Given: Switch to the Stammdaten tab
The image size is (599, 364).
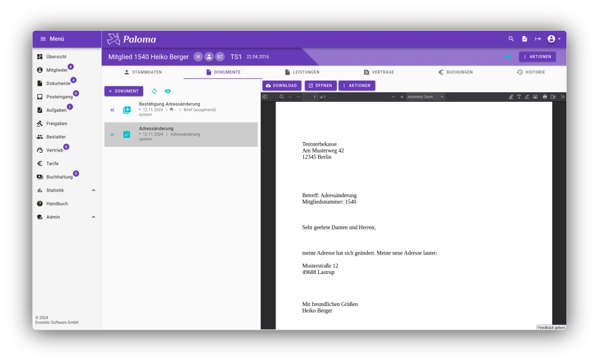Looking at the screenshot, I should pyautogui.click(x=143, y=72).
